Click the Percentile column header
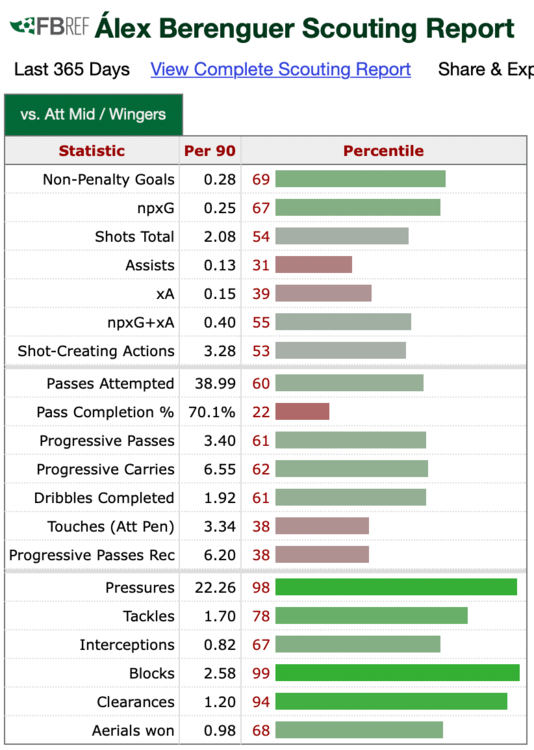This screenshot has width=534, height=750. point(383,151)
